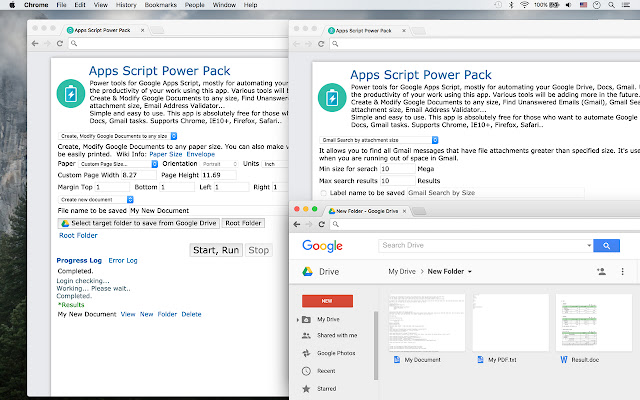
Task: Click the Margin Bottom field
Action: [177, 187]
